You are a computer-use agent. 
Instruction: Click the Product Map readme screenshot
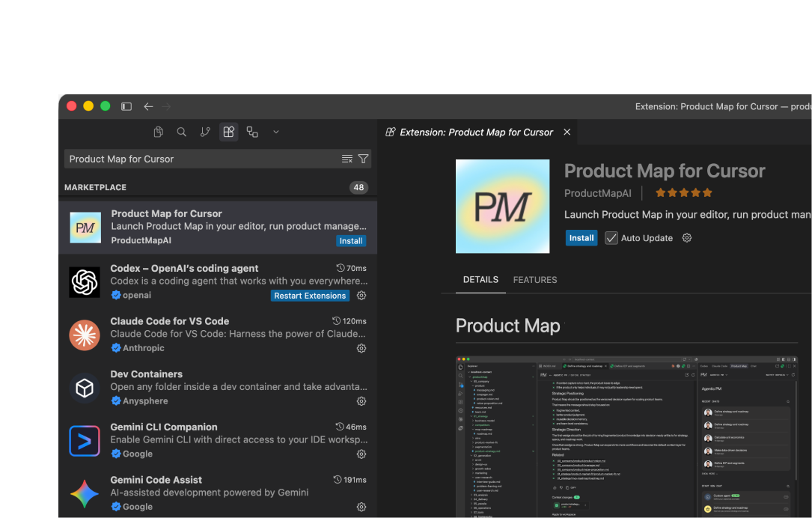tap(626, 436)
